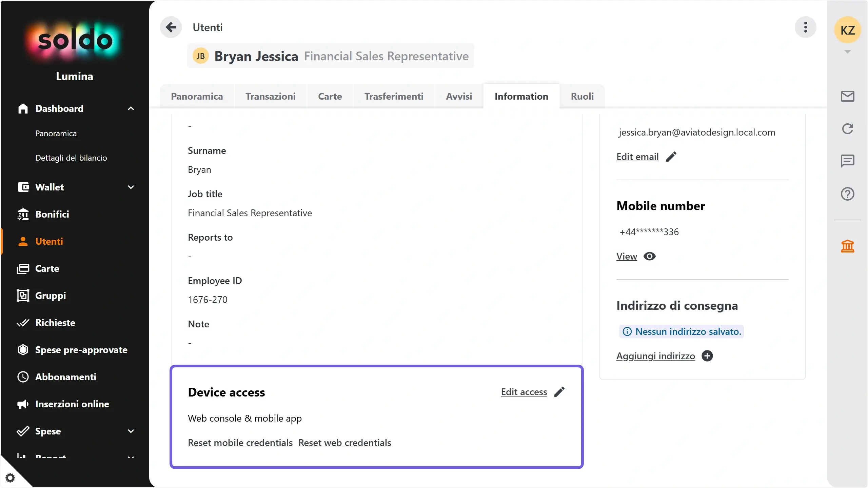
Task: Click the plus icon next to Aggiungi indirizzo
Action: click(x=707, y=356)
